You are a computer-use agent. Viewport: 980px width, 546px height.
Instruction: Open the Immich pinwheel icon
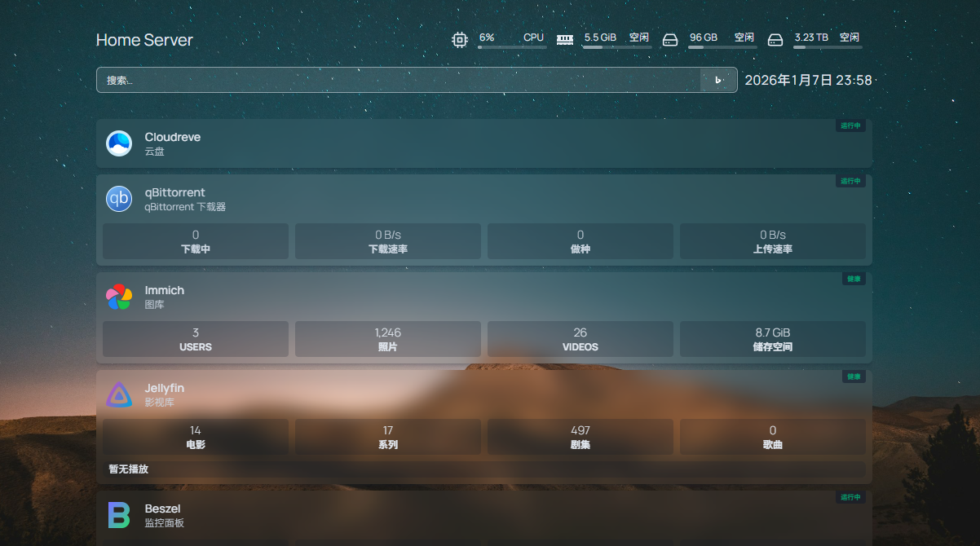(x=119, y=297)
